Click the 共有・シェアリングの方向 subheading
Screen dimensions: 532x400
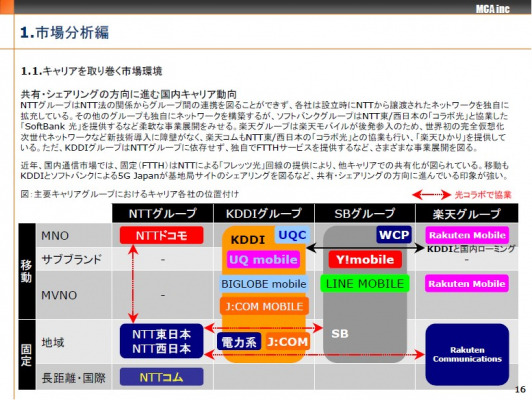tap(129, 94)
